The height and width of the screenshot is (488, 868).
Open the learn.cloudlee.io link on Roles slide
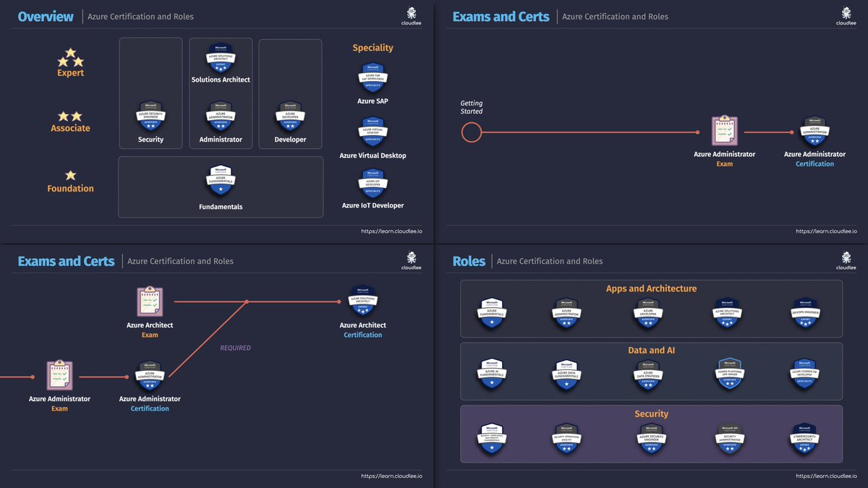click(x=826, y=476)
